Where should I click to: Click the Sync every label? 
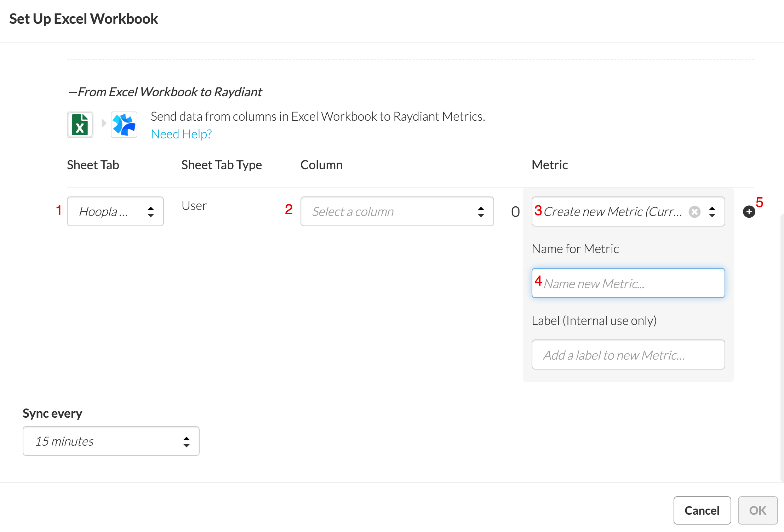[x=52, y=413]
